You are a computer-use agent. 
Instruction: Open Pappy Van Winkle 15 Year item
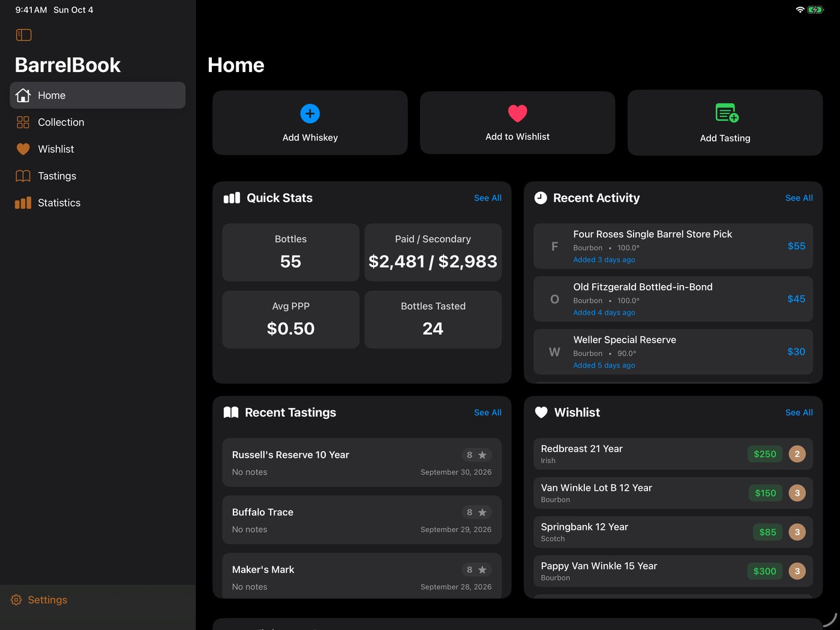click(x=673, y=571)
